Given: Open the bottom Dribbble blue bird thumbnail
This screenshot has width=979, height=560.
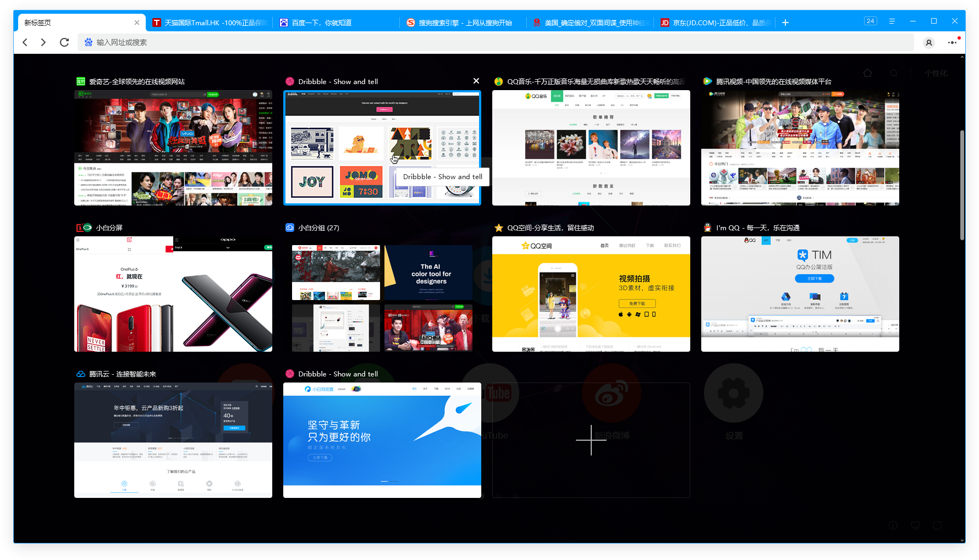Looking at the screenshot, I should (382, 440).
